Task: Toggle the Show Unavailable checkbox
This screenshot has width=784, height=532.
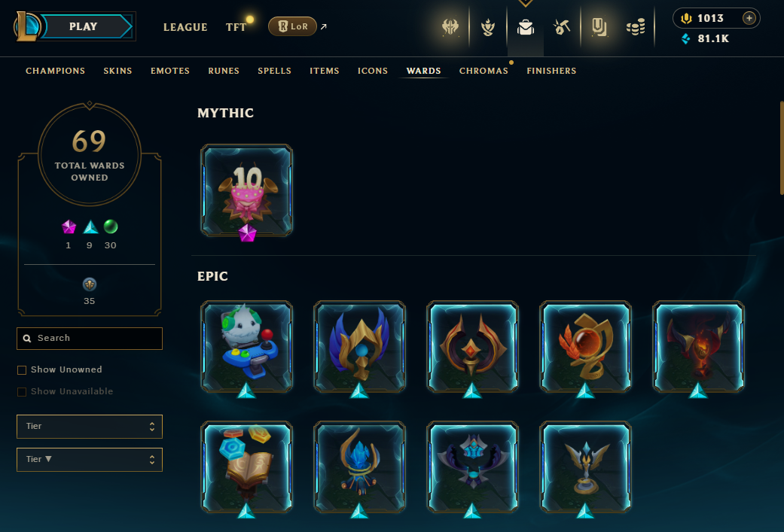Action: (x=22, y=392)
